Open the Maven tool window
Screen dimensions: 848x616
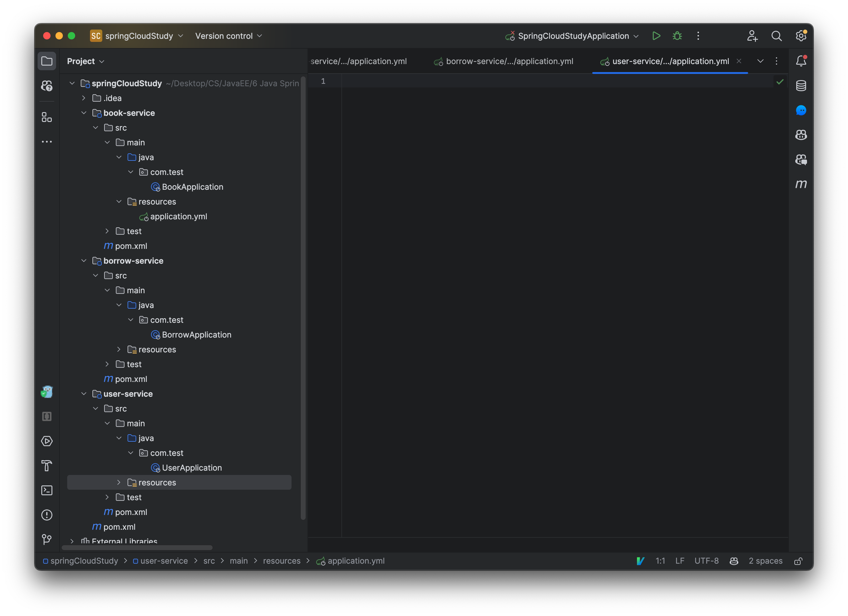[x=801, y=184]
